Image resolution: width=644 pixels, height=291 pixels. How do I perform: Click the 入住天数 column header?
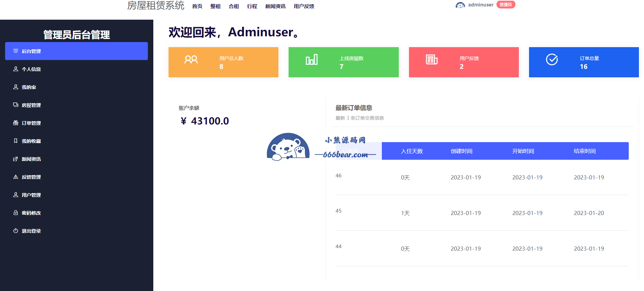(412, 151)
